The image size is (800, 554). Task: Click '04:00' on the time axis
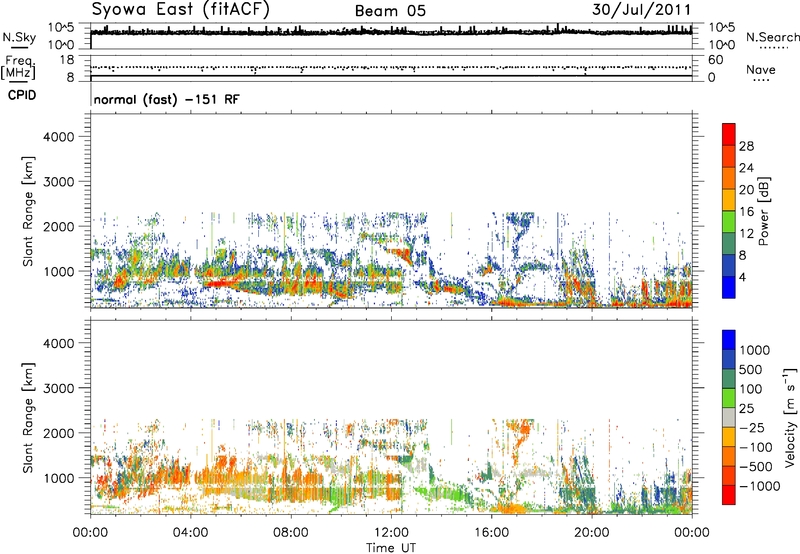(190, 532)
